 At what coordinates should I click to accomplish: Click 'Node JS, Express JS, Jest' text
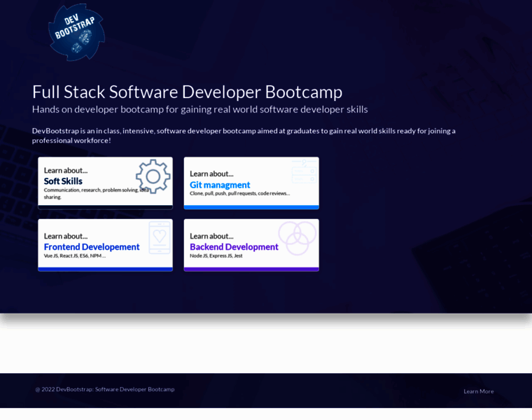216,255
